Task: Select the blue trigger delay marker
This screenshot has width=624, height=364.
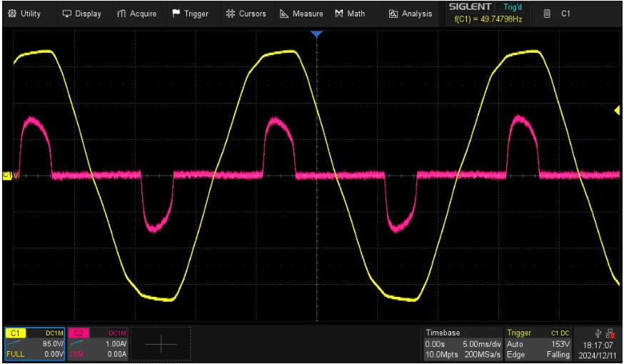Action: coord(316,34)
